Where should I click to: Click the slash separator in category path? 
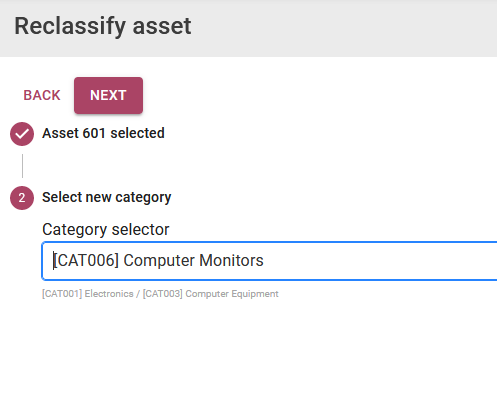[138, 294]
